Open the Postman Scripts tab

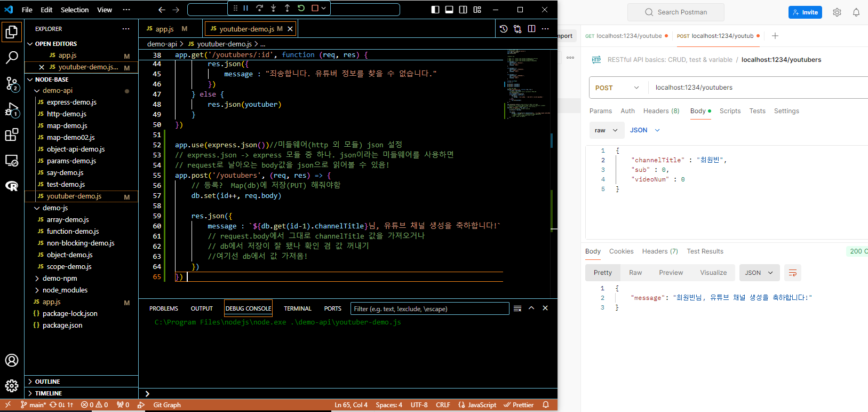[730, 111]
